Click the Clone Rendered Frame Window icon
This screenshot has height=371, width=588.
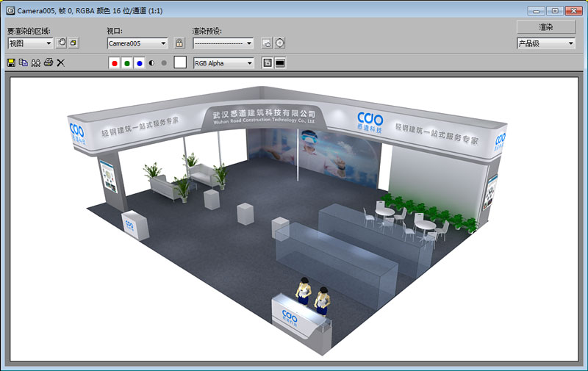(35, 63)
